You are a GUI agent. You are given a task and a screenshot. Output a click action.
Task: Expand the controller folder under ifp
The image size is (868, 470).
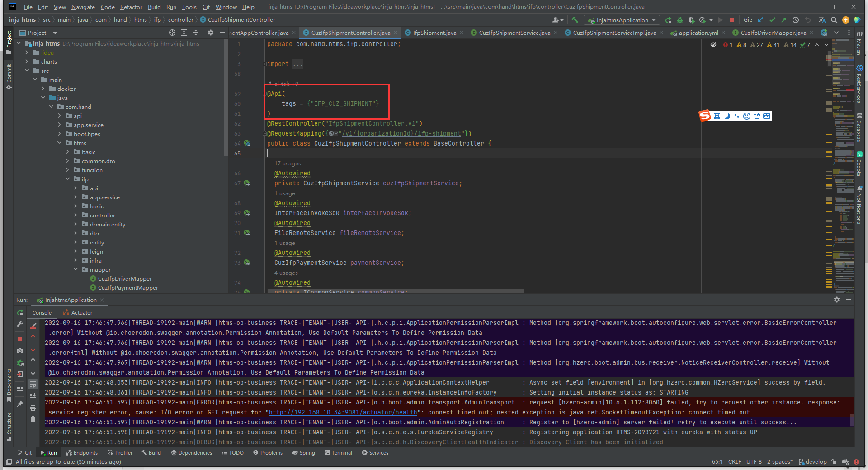[x=76, y=215]
